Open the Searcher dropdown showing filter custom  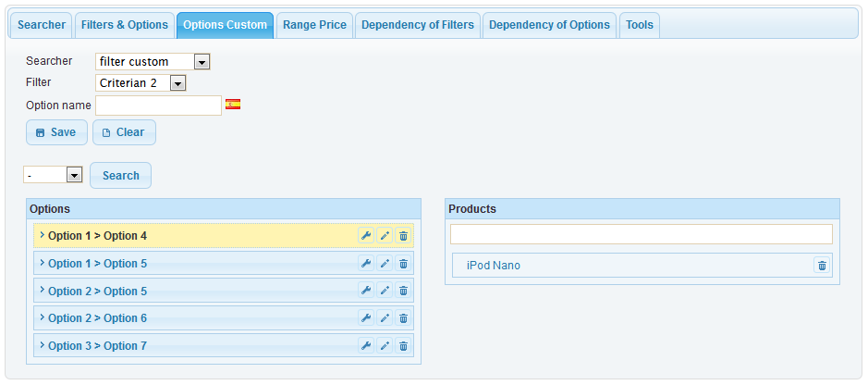(x=153, y=62)
